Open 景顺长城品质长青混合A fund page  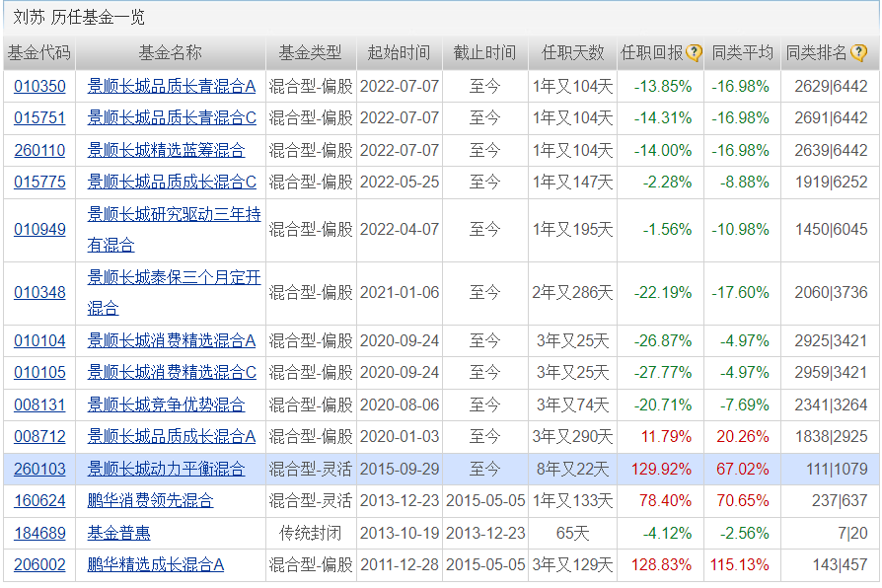click(x=172, y=86)
